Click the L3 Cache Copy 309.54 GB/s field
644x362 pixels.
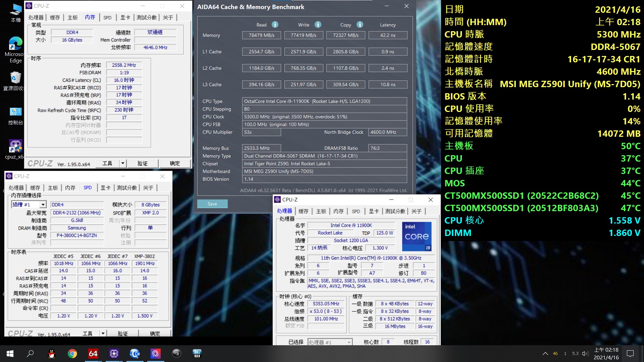(x=346, y=84)
